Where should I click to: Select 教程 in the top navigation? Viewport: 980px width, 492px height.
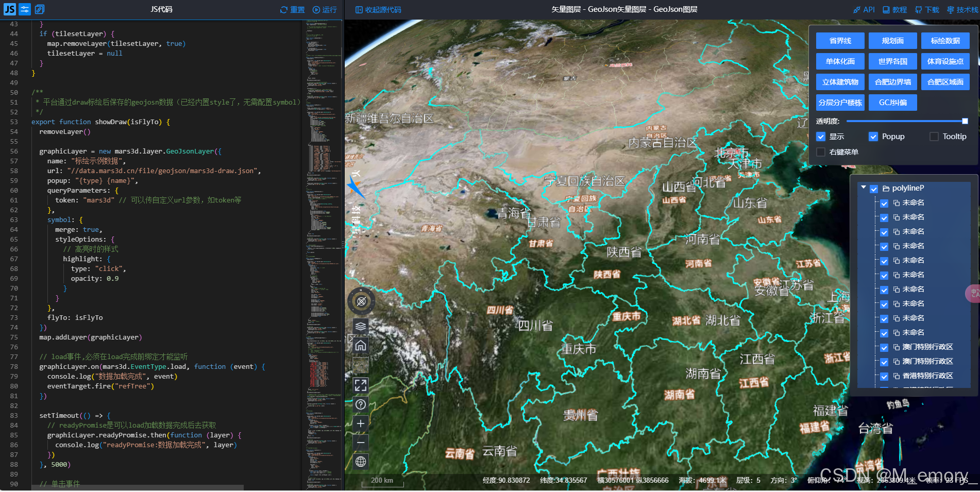click(895, 9)
